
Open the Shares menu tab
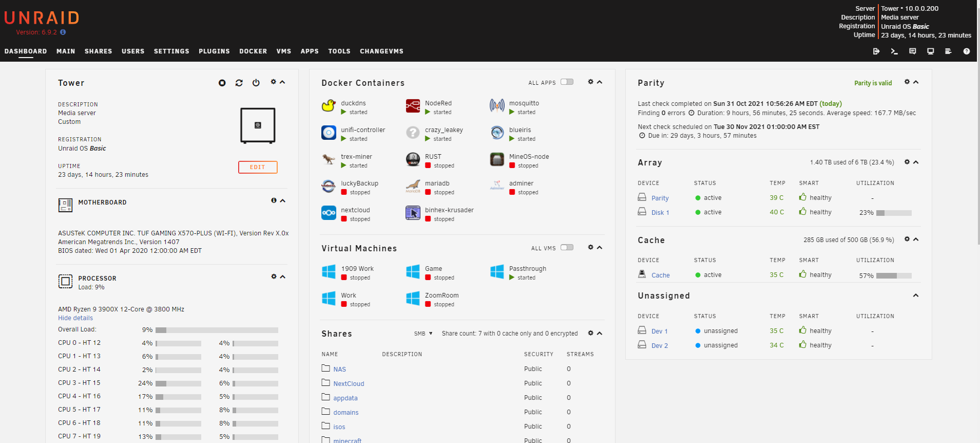pos(99,51)
